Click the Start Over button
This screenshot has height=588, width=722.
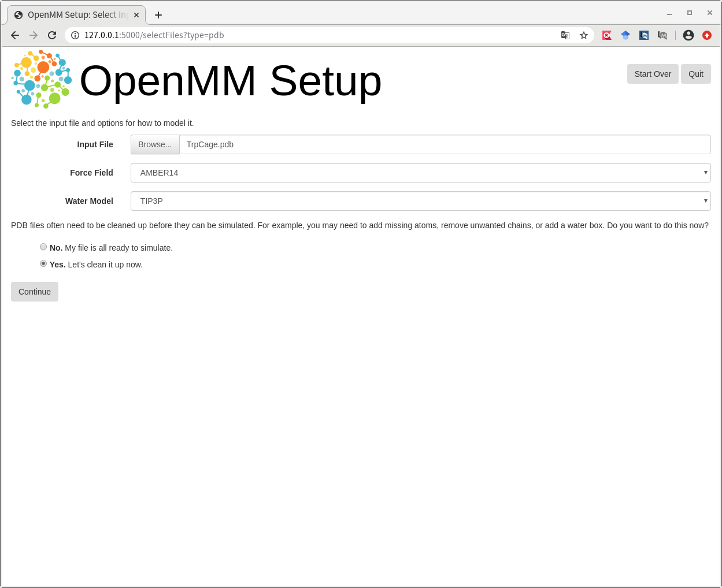tap(653, 74)
